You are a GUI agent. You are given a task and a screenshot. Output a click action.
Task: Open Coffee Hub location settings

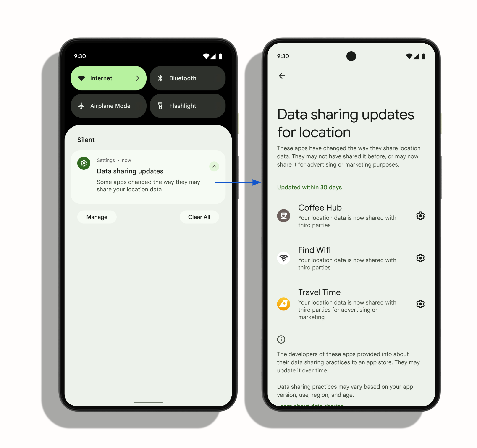tap(420, 215)
